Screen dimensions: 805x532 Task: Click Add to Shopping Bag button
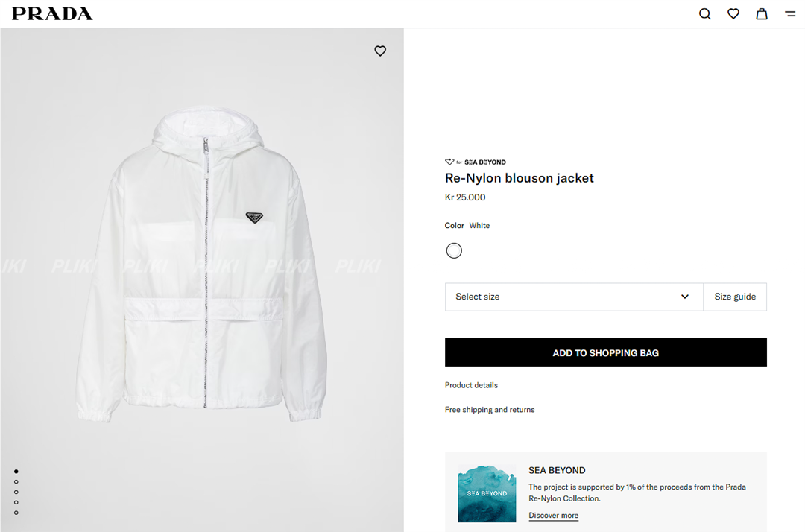point(605,352)
